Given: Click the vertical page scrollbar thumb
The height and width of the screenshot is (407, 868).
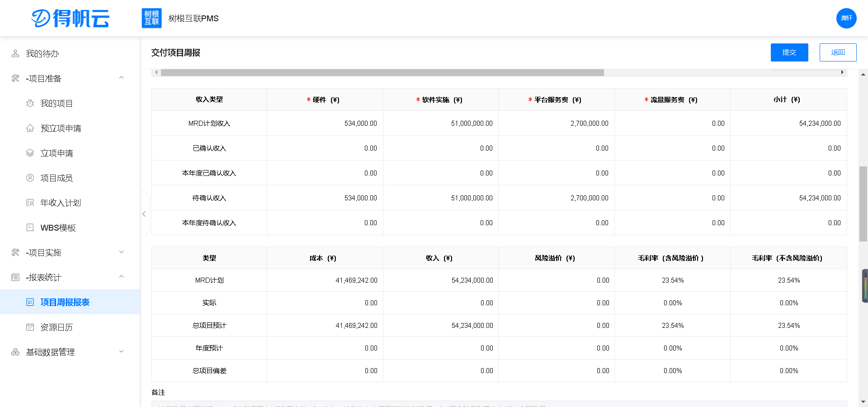Looking at the screenshot, I should point(863,203).
